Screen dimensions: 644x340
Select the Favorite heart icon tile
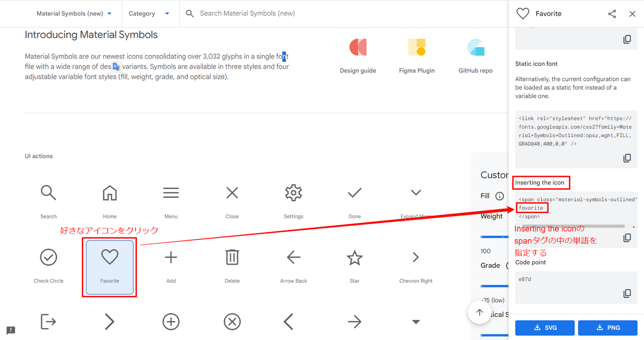[x=109, y=267]
